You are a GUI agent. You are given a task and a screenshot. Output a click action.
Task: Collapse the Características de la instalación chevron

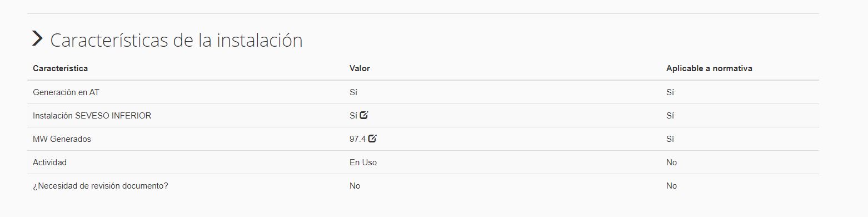[37, 38]
